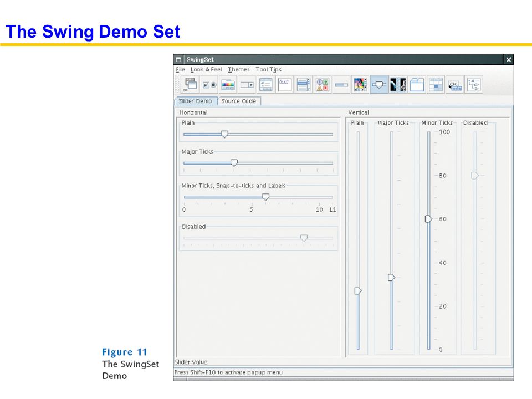Select the slider demo toolbar icon
Viewport: 532px width, 399px height.
click(379, 84)
